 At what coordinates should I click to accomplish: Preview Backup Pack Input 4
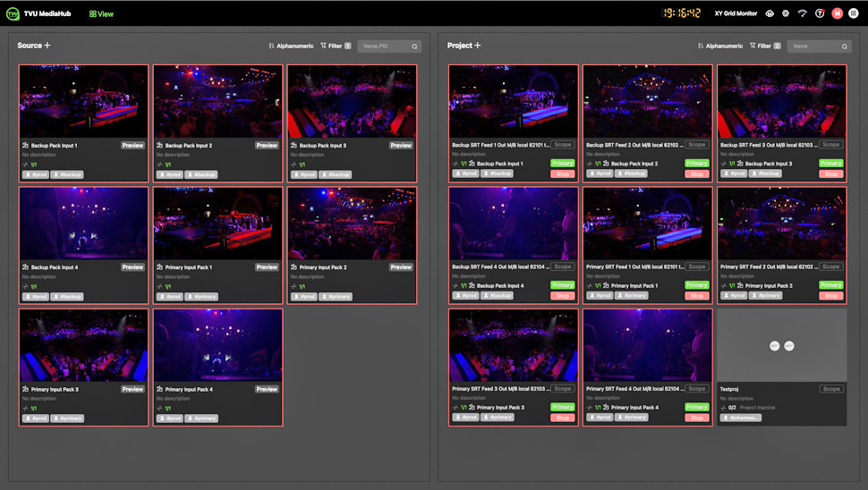pyautogui.click(x=132, y=267)
